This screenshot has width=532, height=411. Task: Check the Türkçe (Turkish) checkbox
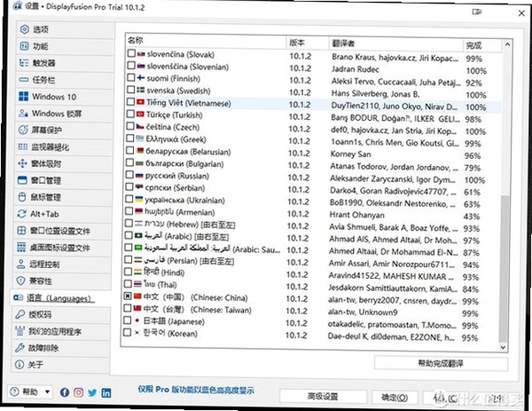point(130,115)
